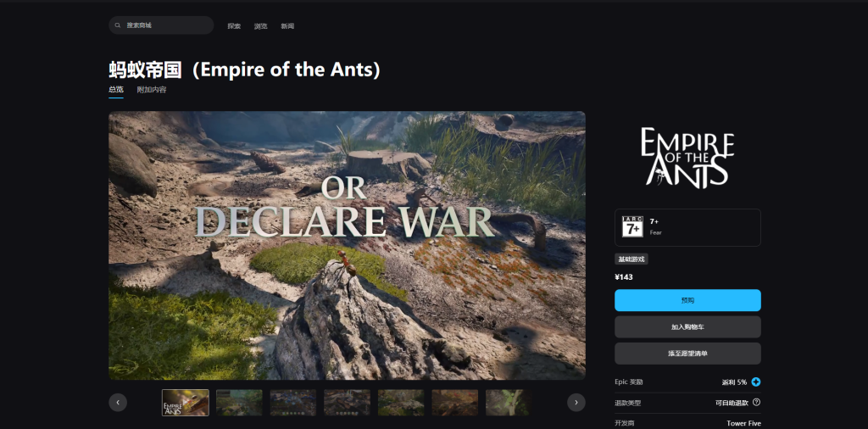
Task: Click the previous thumbnails arrow
Action: click(118, 403)
